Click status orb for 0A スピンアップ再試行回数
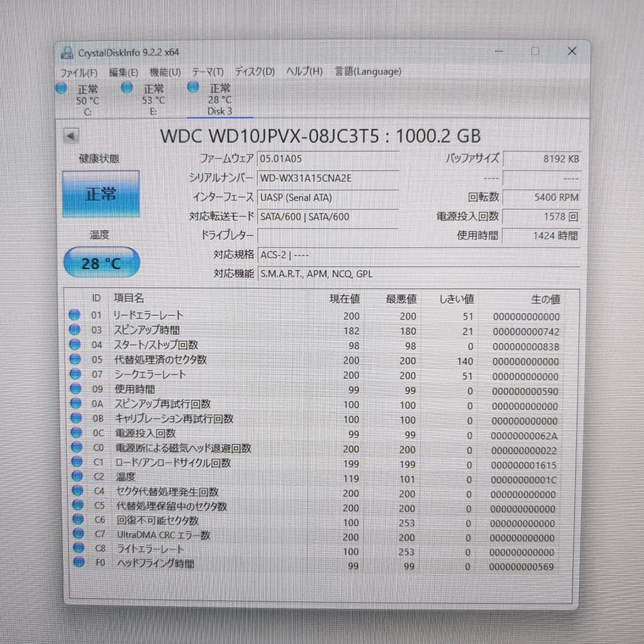The width and height of the screenshot is (644, 644). (76, 404)
